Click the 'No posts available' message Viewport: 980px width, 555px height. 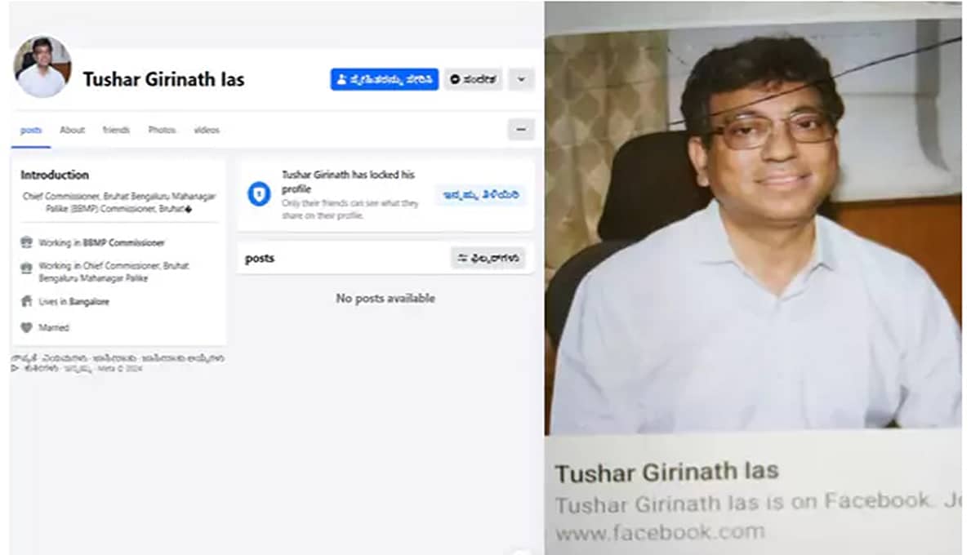tap(385, 299)
